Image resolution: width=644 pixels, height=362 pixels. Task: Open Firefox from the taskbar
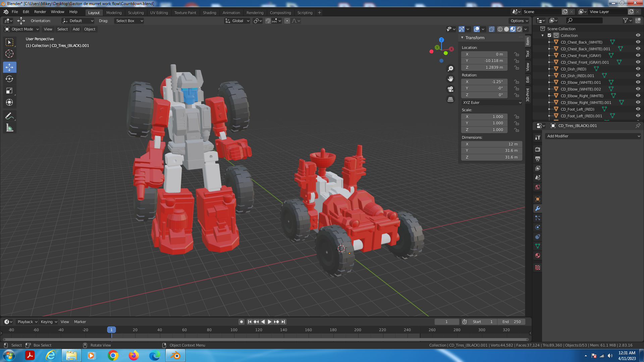coord(134,355)
